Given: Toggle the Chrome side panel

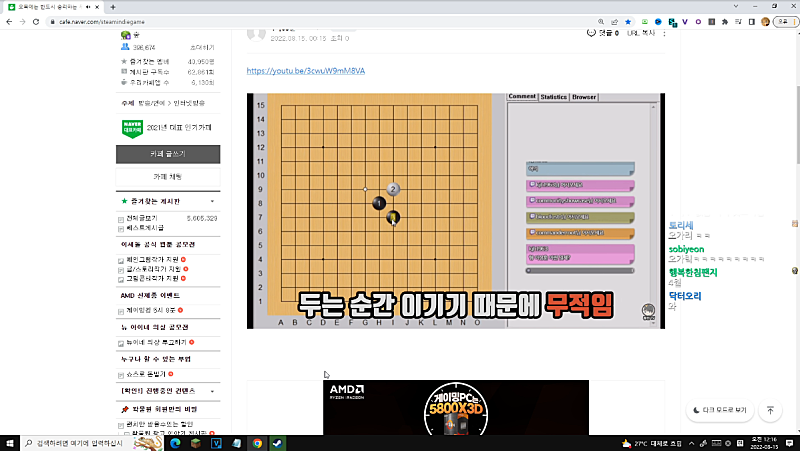Looking at the screenshot, I should point(752,22).
